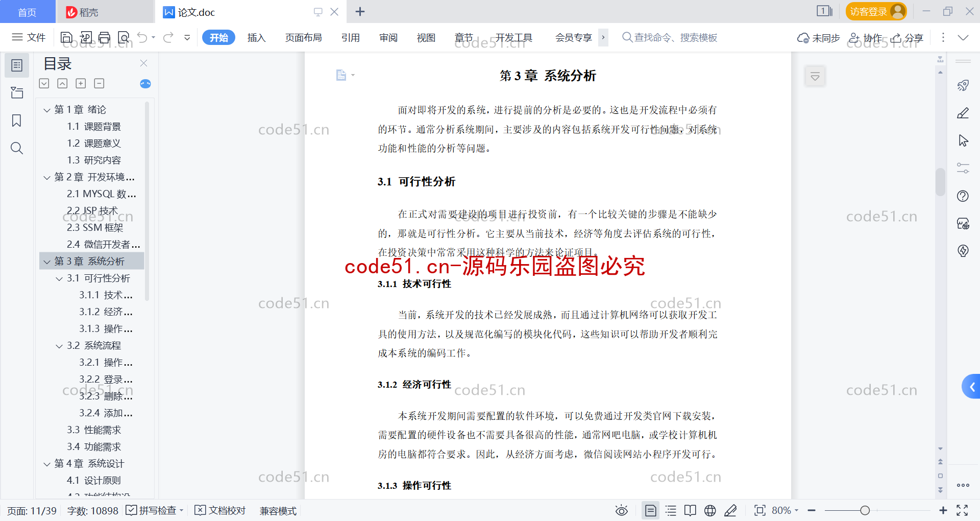Switch to 首页 home tab
Viewport: 980px width, 521px height.
pos(28,12)
